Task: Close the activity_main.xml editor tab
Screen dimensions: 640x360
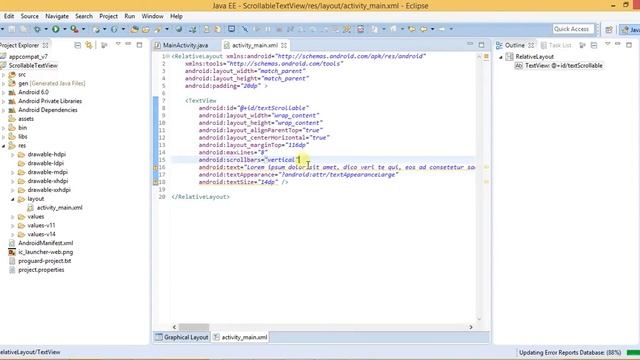Action: [x=284, y=45]
